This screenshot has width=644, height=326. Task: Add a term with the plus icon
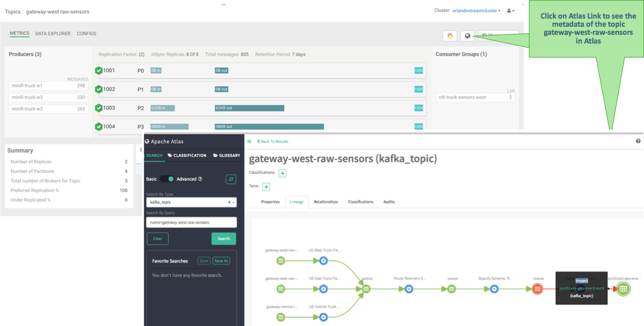[x=266, y=187]
